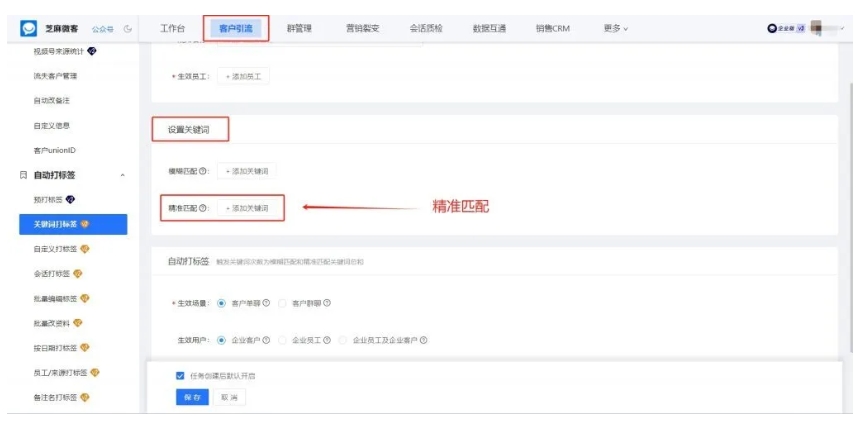Add keyword for 精准匹配

[x=247, y=208]
